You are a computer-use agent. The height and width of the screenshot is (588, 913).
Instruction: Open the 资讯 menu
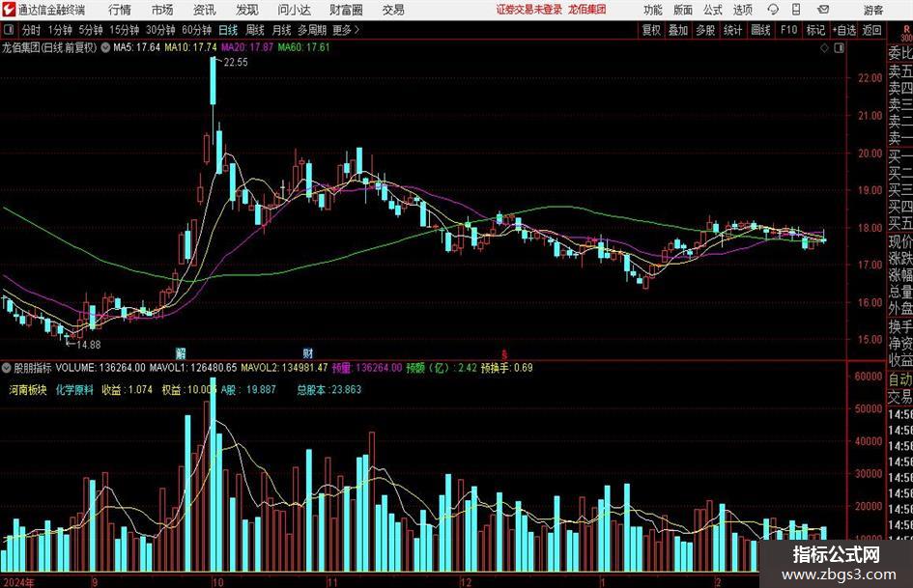pyautogui.click(x=205, y=10)
